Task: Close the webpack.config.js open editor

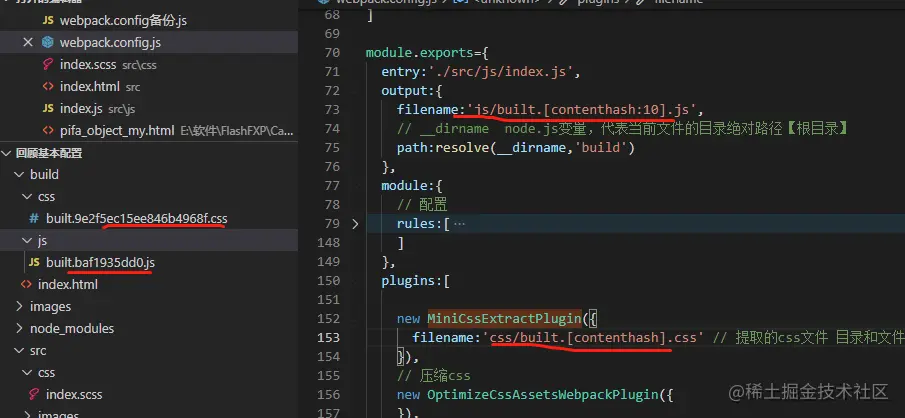Action: (28, 43)
